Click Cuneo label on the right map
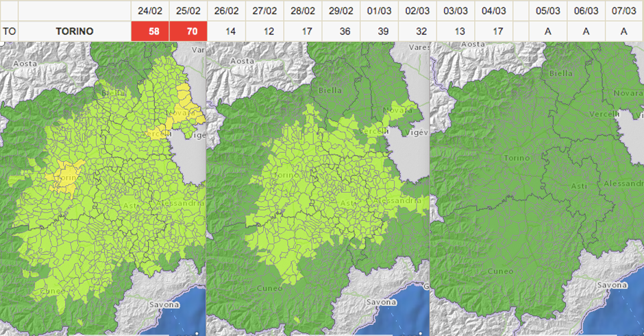The image size is (644, 336). [x=500, y=271]
